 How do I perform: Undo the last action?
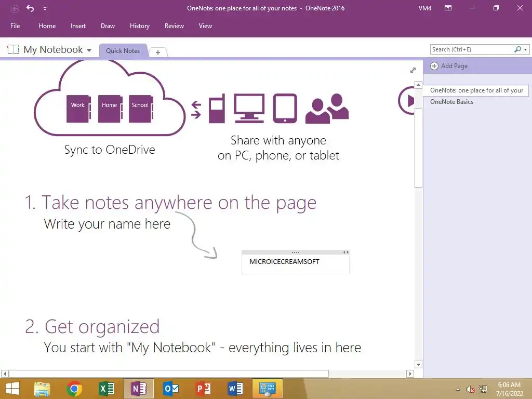[x=30, y=8]
